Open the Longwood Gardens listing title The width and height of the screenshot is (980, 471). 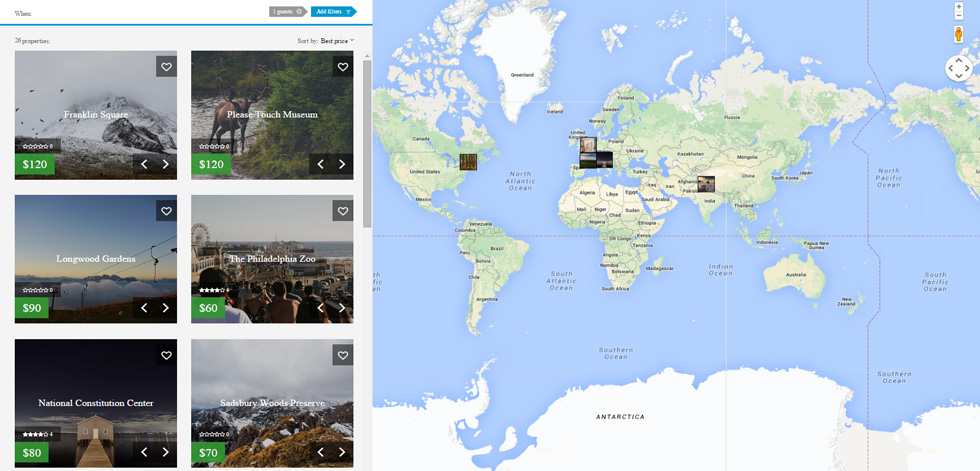tap(96, 259)
